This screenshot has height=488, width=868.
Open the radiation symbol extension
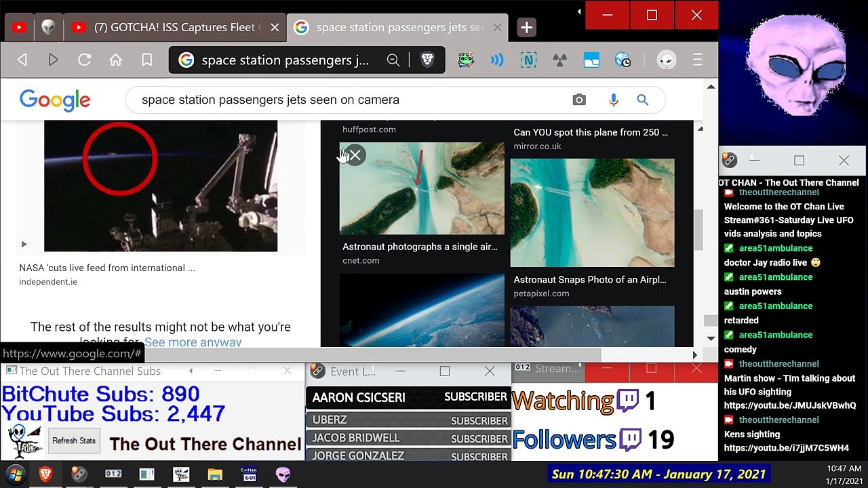[x=559, y=60]
